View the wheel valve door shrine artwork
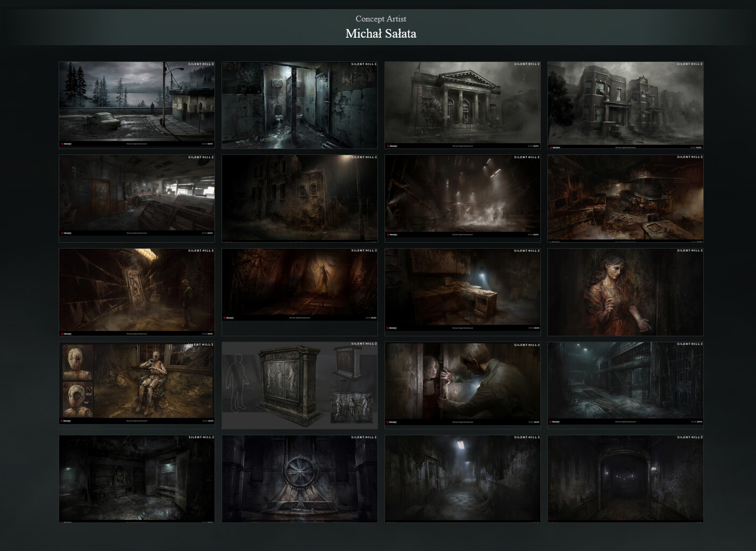756x551 pixels. click(x=299, y=478)
